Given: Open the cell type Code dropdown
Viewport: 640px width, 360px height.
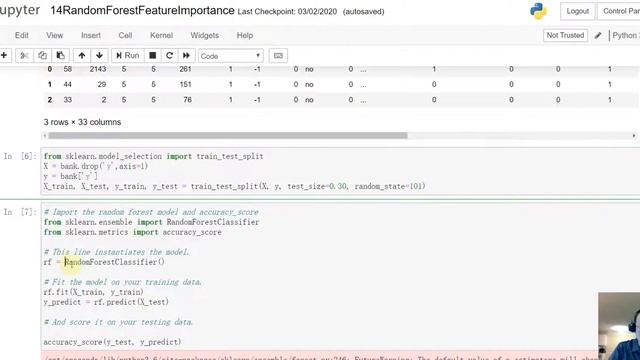Looking at the screenshot, I should [x=231, y=56].
